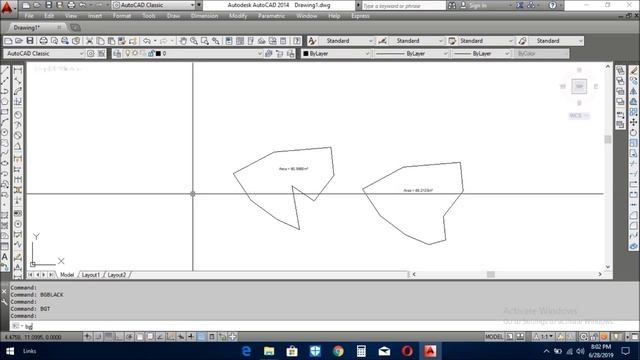Viewport: 640px width, 360px height.
Task: Click Bring to Front draw order icon
Action: click(620, 70)
